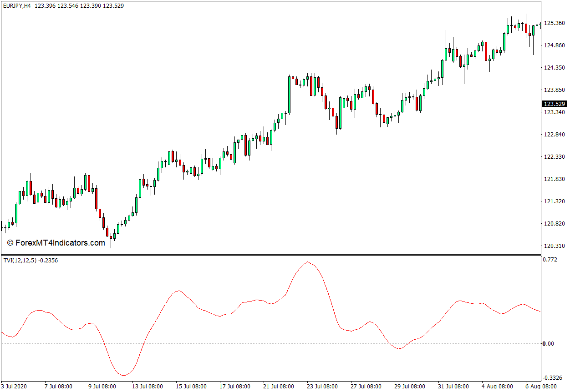Click the ForexMT4Indicators.com watermark text
The image size is (570, 392).
pyautogui.click(x=56, y=243)
